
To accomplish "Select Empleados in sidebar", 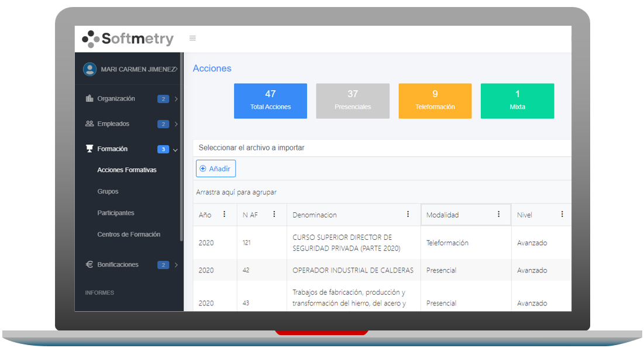I will (x=113, y=123).
